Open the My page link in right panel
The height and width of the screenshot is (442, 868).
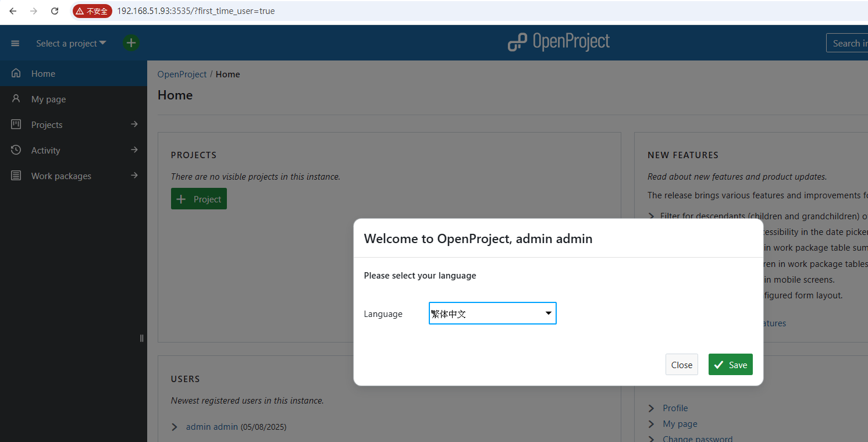click(680, 424)
